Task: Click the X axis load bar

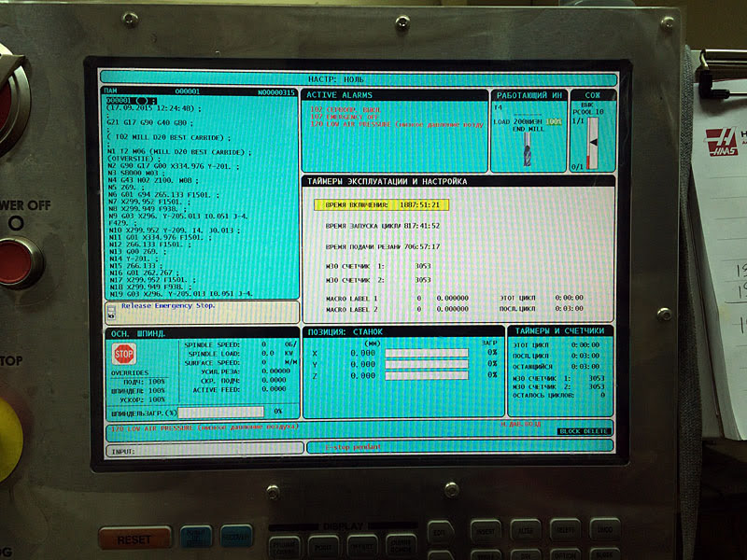Action: coord(426,354)
